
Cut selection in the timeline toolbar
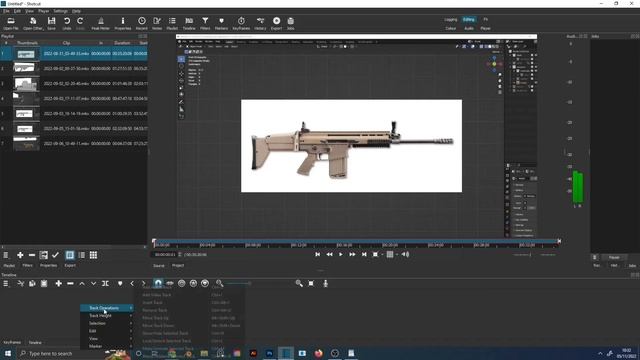pyautogui.click(x=20, y=283)
